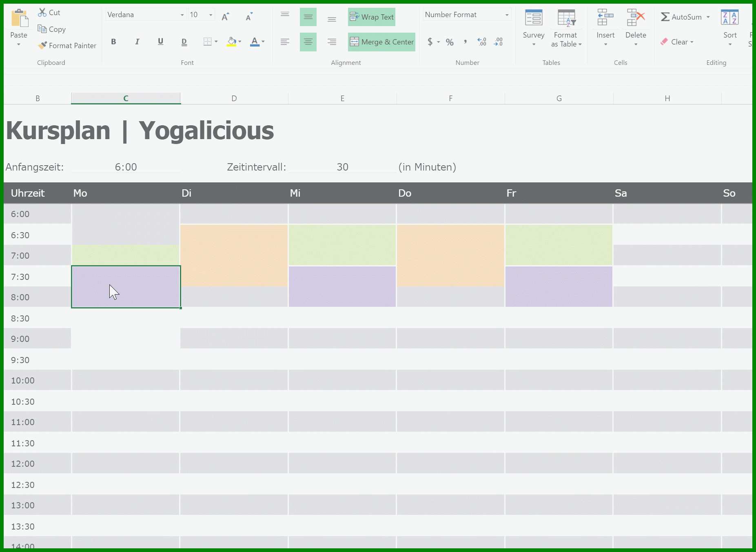The image size is (756, 552).
Task: Click the Paste clipboard icon
Action: [x=19, y=18]
